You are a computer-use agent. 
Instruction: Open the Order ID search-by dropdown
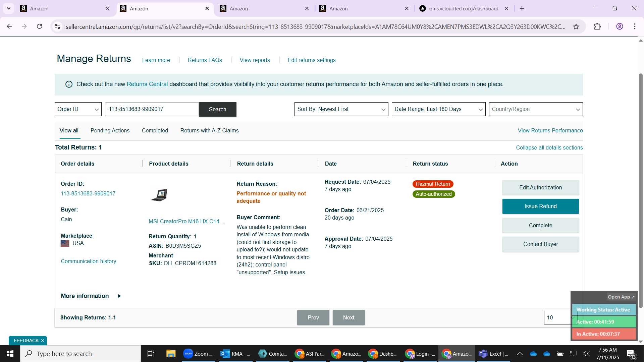click(78, 109)
